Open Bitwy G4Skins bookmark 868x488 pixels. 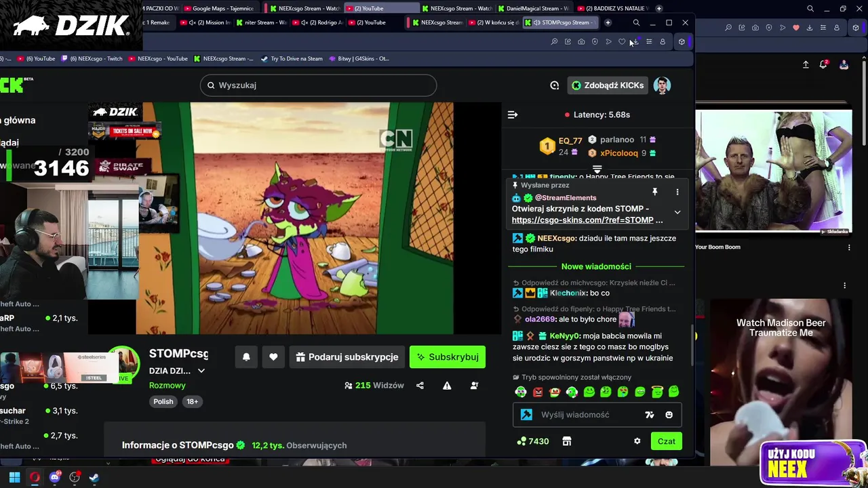(x=359, y=58)
